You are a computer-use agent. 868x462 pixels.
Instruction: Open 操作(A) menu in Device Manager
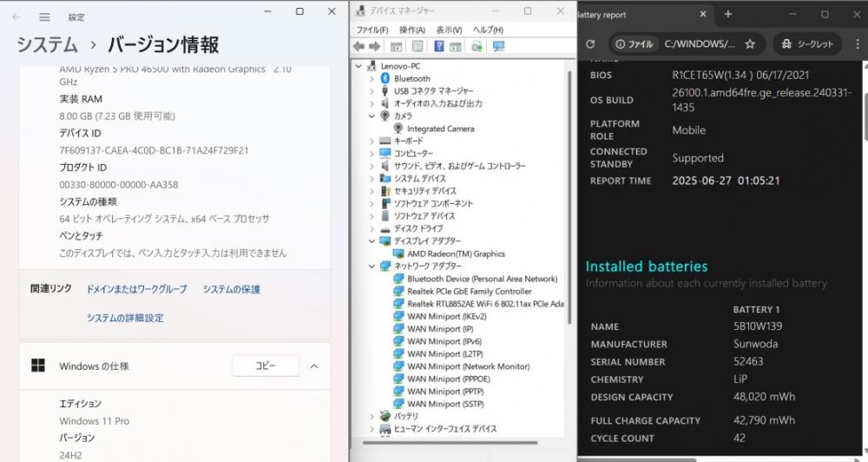[x=411, y=30]
